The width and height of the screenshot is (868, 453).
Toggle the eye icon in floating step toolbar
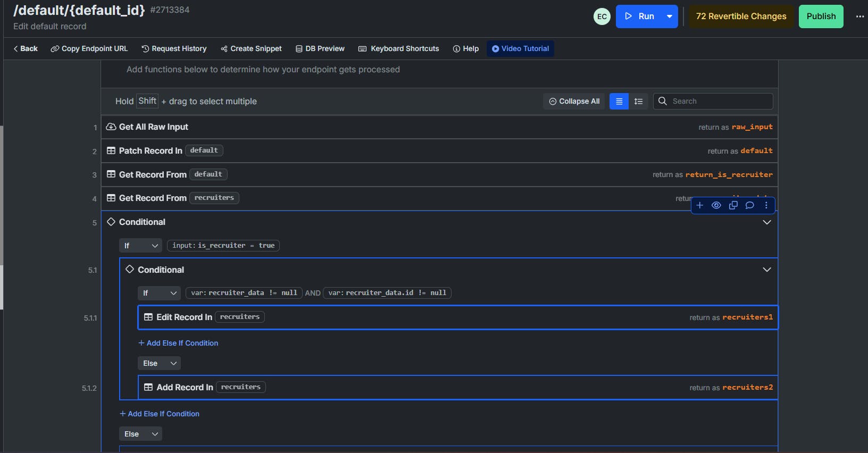click(x=716, y=205)
